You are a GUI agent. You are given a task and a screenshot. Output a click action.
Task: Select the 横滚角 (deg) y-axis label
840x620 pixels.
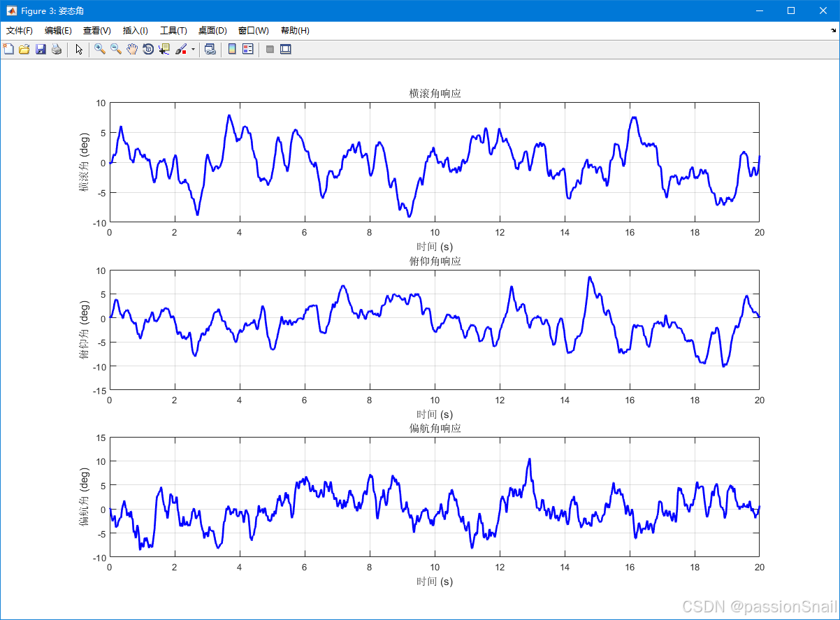(84, 162)
